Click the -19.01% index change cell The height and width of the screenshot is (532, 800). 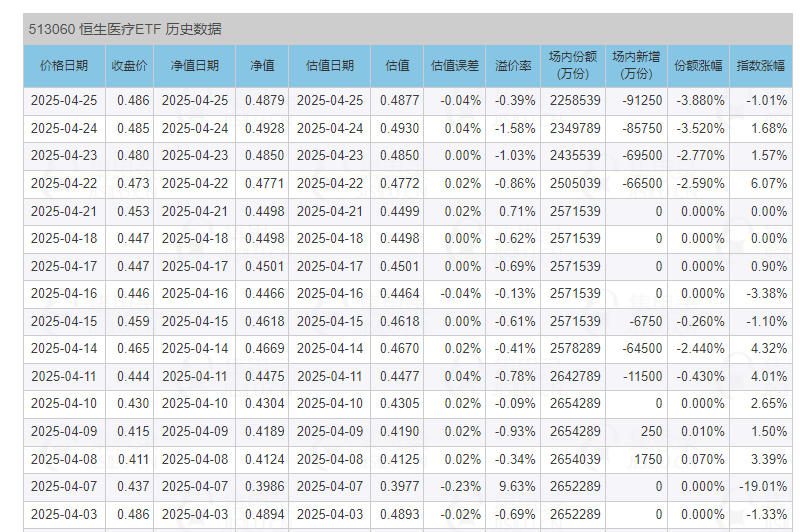(x=764, y=486)
